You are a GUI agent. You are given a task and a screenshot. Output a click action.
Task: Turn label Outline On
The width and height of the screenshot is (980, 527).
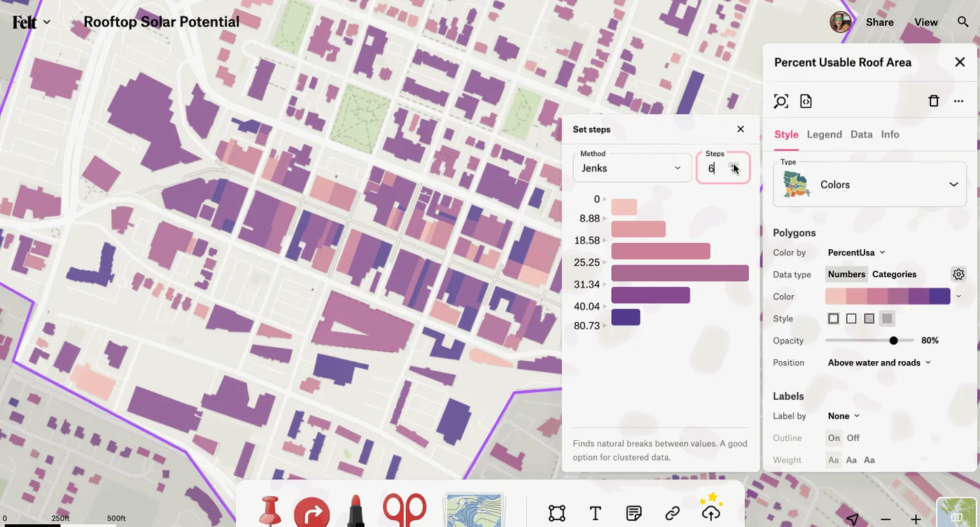pyautogui.click(x=834, y=438)
